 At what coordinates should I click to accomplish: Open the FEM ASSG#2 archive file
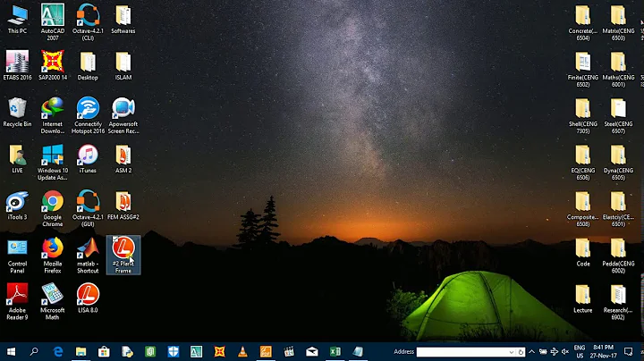pos(123,206)
